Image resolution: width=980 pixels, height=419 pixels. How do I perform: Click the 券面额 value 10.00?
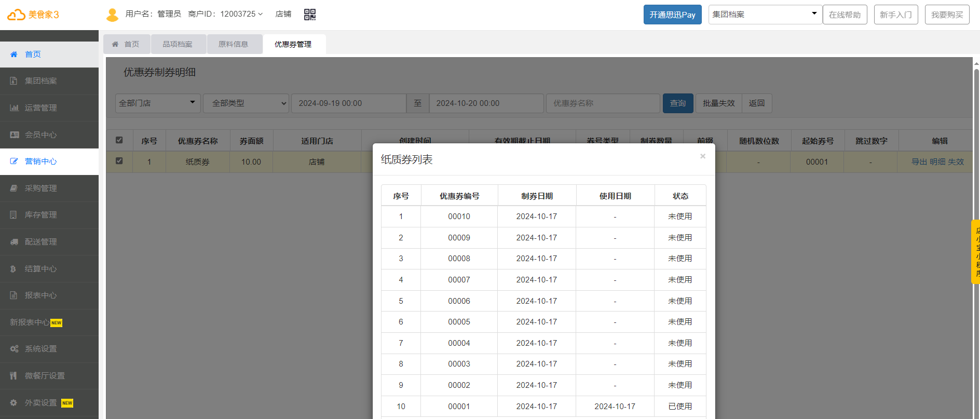point(251,162)
